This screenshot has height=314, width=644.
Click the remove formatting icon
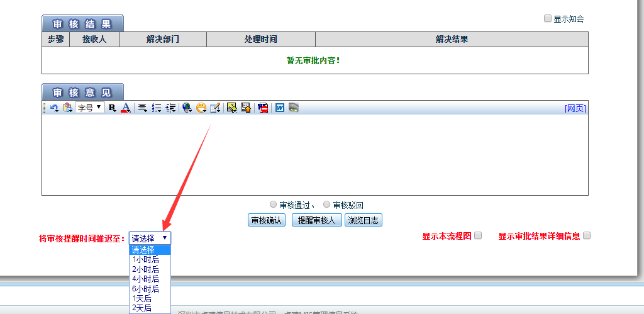click(263, 108)
